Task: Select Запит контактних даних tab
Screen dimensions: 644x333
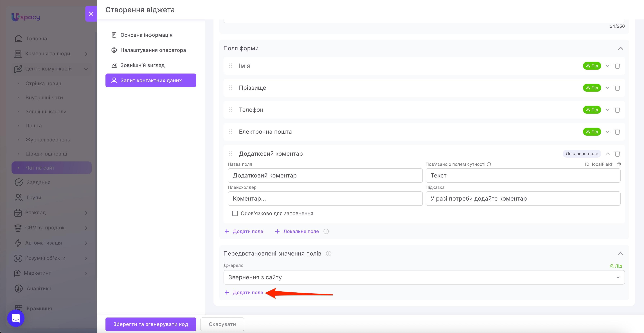Action: (x=150, y=80)
